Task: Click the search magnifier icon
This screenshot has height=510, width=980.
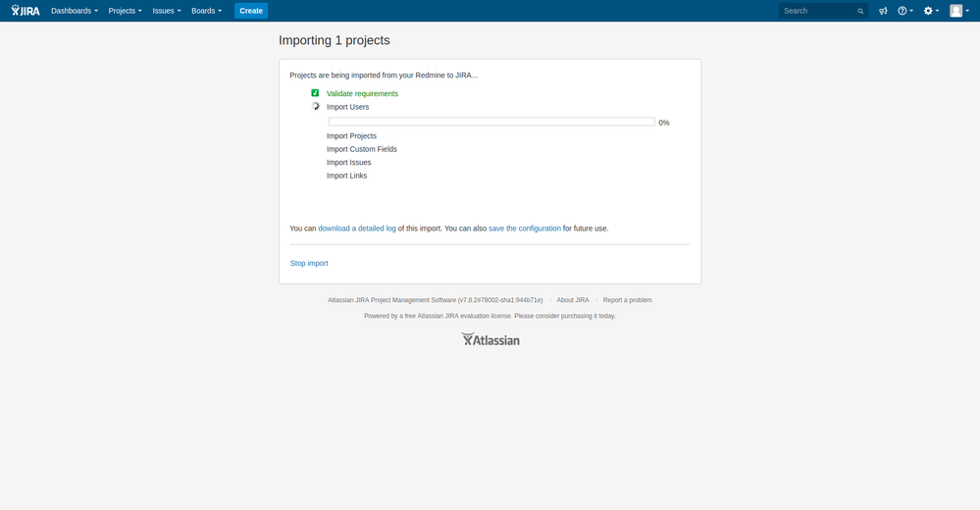Action: (x=860, y=11)
